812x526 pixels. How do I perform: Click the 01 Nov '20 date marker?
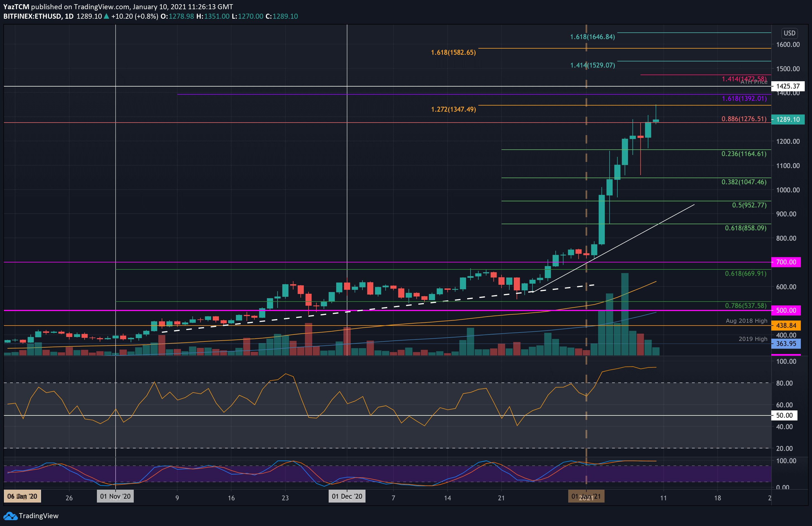tap(115, 496)
